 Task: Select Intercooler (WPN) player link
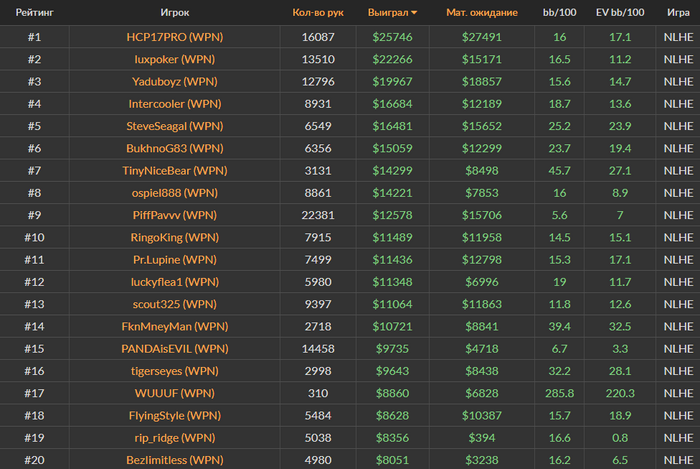175,104
